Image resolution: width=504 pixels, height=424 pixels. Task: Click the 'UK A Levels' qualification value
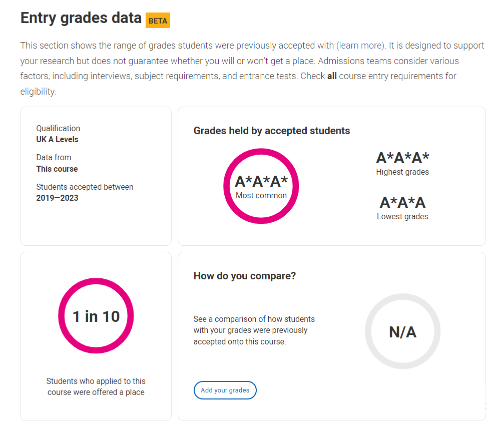pos(57,139)
